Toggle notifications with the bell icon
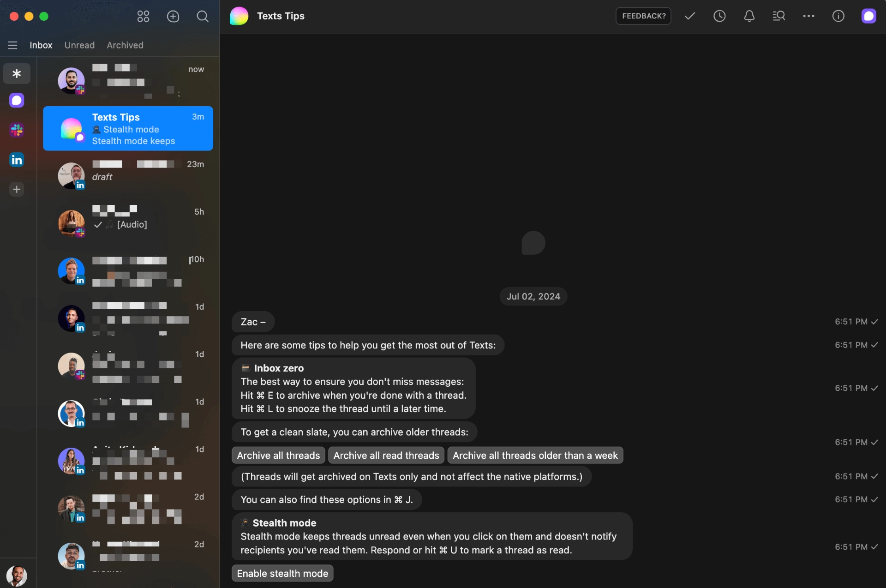The image size is (886, 588). pos(749,16)
